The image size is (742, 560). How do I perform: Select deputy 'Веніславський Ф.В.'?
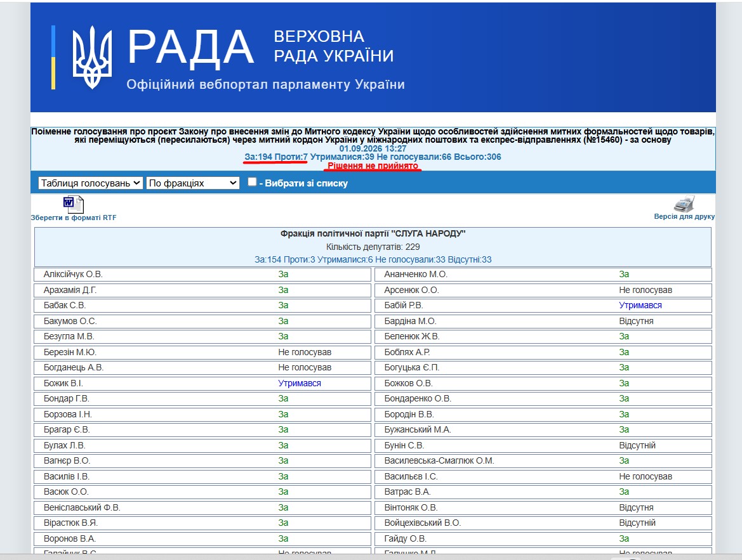(82, 507)
